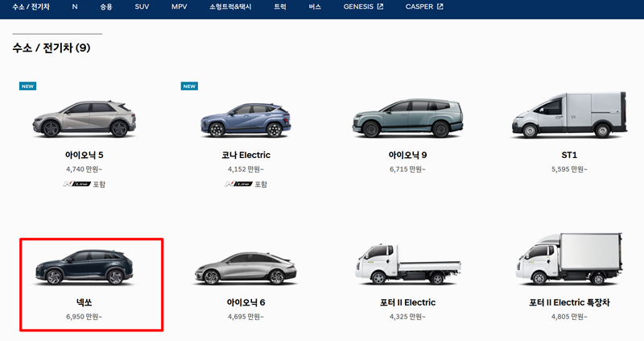Click the 6,715 만원~ price text
Screen dimensions: 644x341
pos(407,169)
